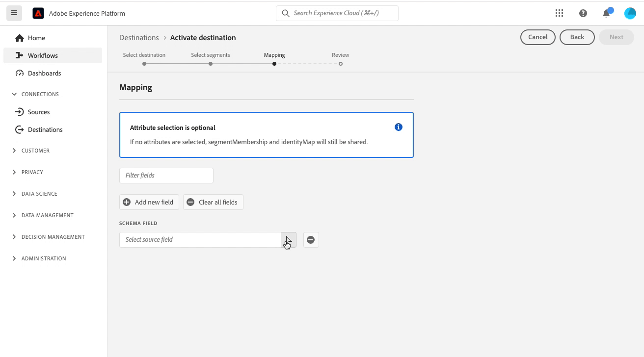644x357 pixels.
Task: Toggle the hamburger navigation menu
Action: (x=14, y=13)
